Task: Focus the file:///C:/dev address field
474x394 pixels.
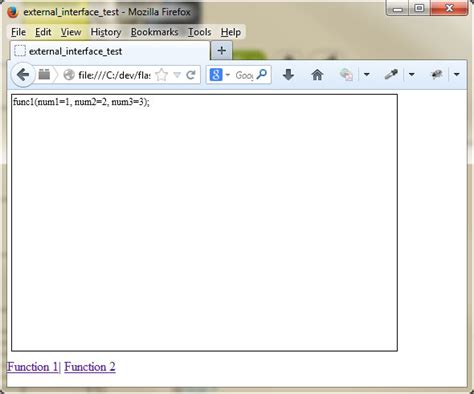Action: 114,75
